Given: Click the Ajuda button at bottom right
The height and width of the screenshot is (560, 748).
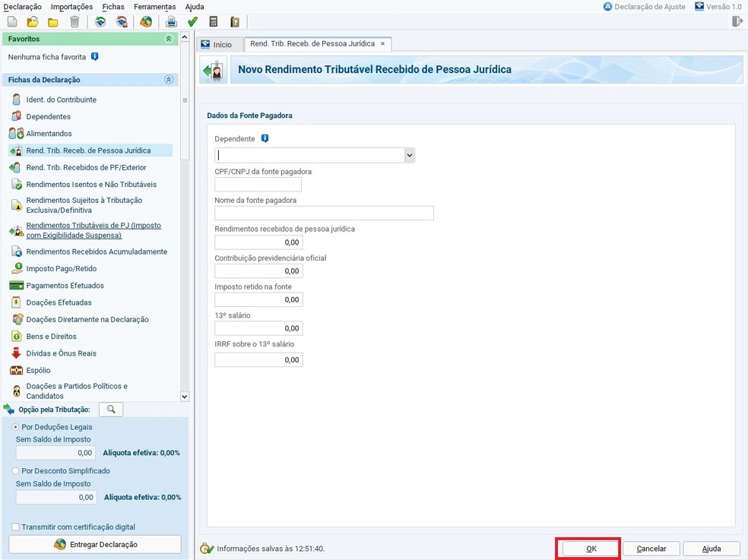Looking at the screenshot, I should (x=712, y=549).
